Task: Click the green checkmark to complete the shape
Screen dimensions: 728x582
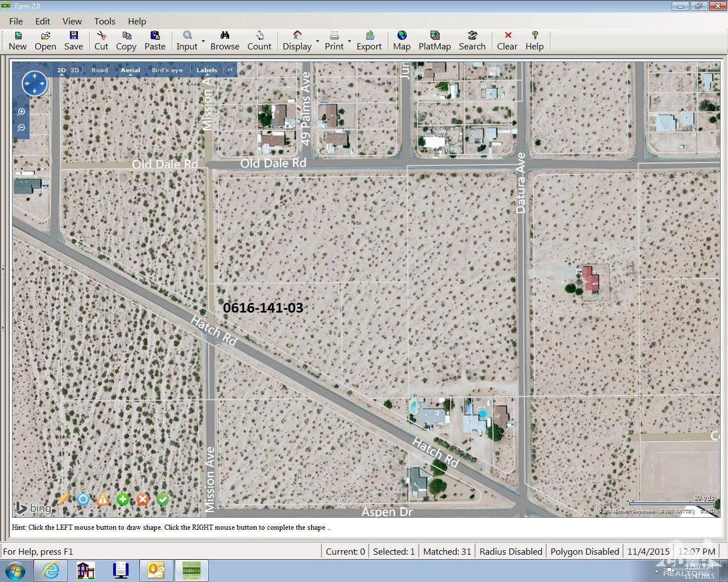Action: (x=163, y=499)
